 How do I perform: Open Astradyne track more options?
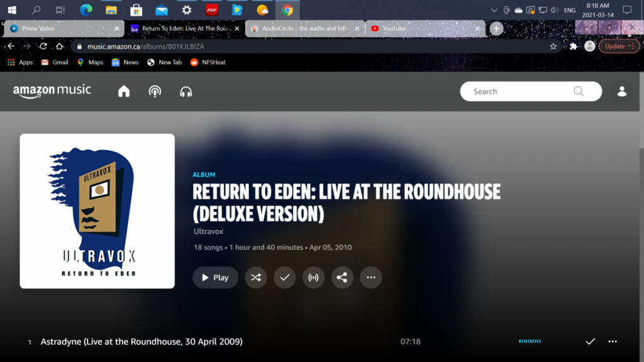[x=613, y=341]
